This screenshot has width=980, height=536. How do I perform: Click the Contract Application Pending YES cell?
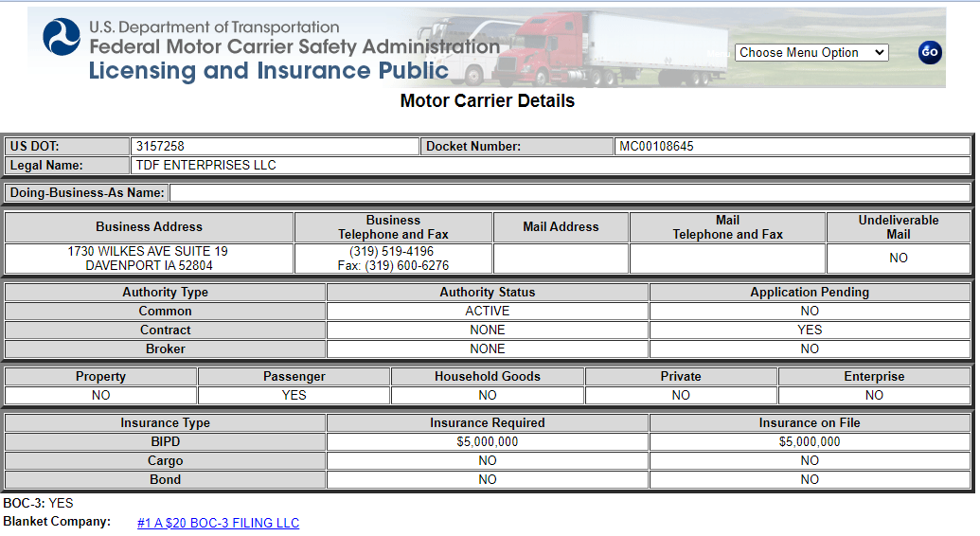coord(810,330)
